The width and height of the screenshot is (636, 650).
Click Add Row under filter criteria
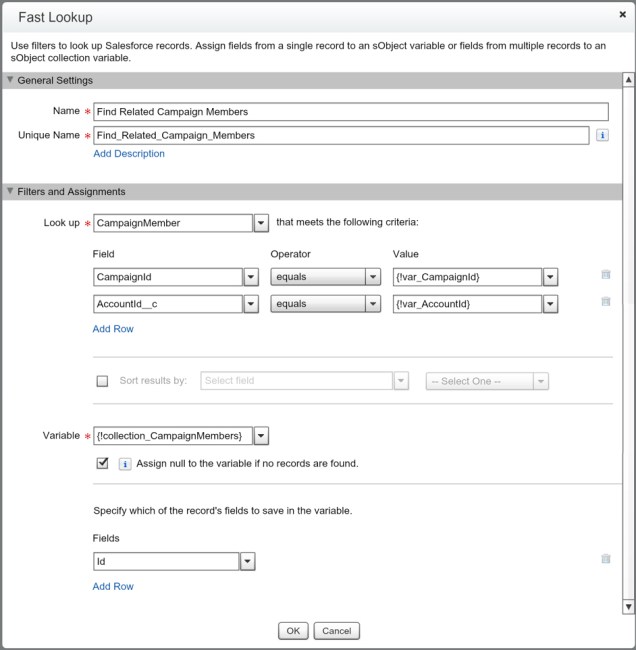pos(113,329)
